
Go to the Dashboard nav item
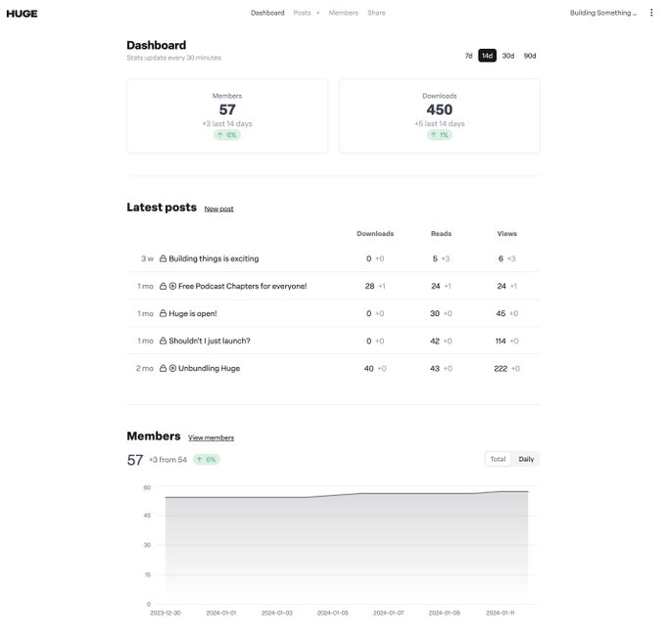[267, 13]
